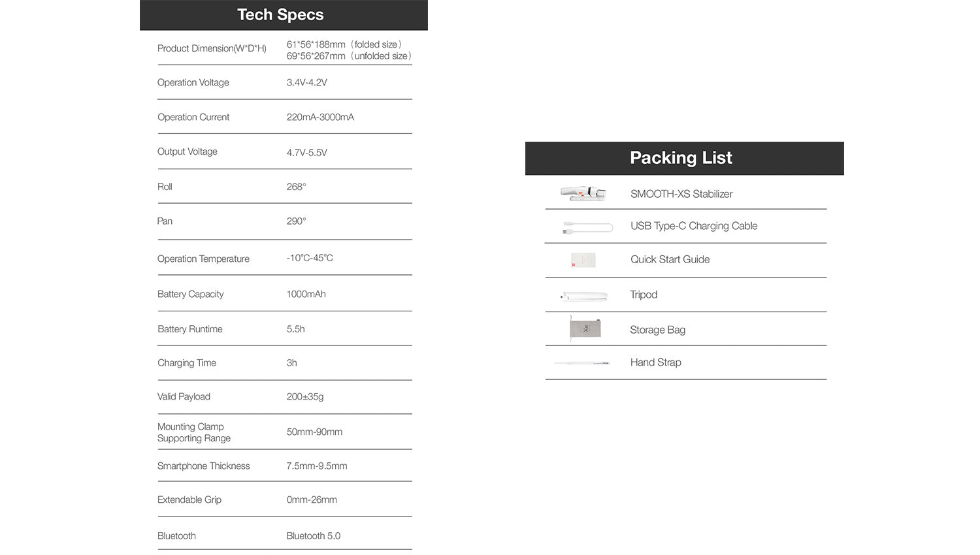
Task: Click the Hand Strap image
Action: (x=581, y=362)
